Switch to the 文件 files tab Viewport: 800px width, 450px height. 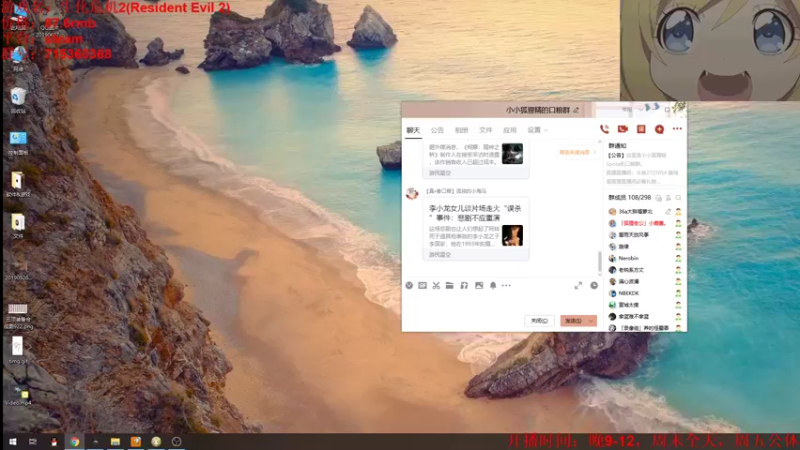485,130
